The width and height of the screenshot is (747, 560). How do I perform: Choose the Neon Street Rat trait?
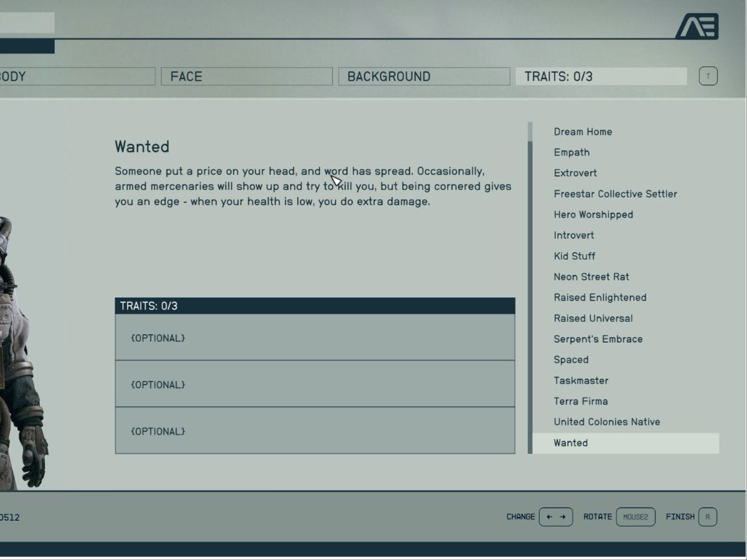pos(591,277)
